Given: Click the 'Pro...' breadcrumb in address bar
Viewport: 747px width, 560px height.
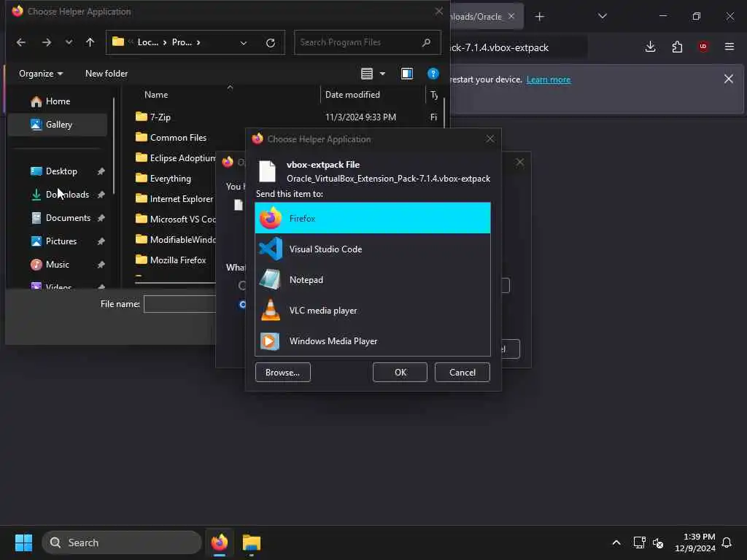Looking at the screenshot, I should pos(182,42).
